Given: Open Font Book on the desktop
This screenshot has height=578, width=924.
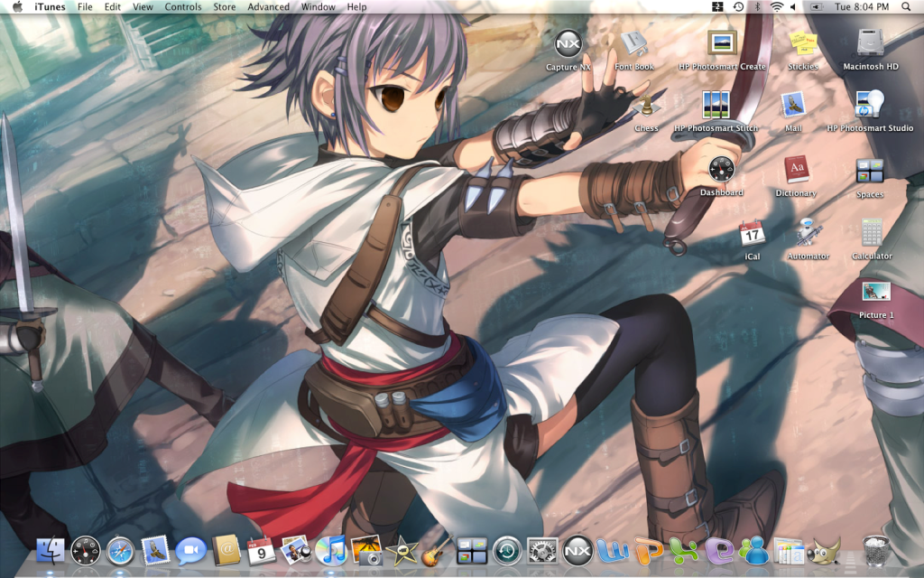Looking at the screenshot, I should (634, 44).
